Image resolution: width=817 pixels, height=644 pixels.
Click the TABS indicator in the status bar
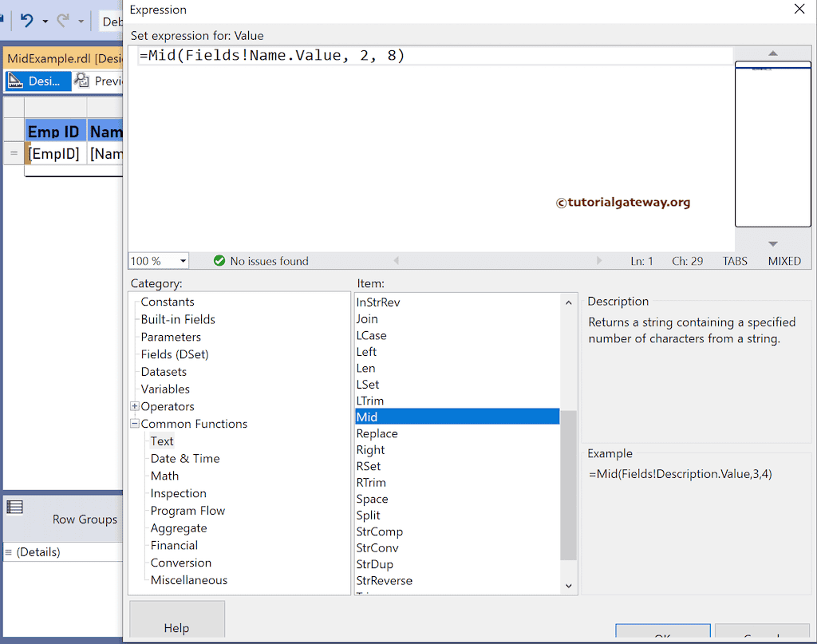(x=734, y=261)
